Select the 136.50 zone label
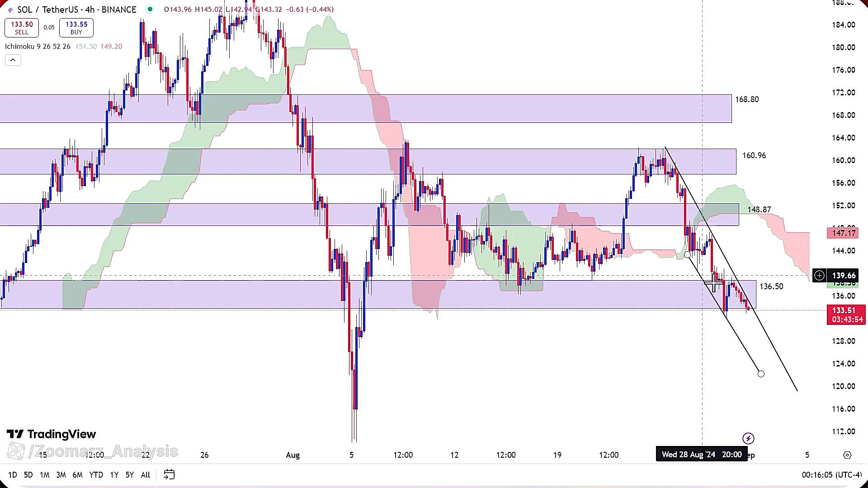868x488 pixels. pos(771,286)
